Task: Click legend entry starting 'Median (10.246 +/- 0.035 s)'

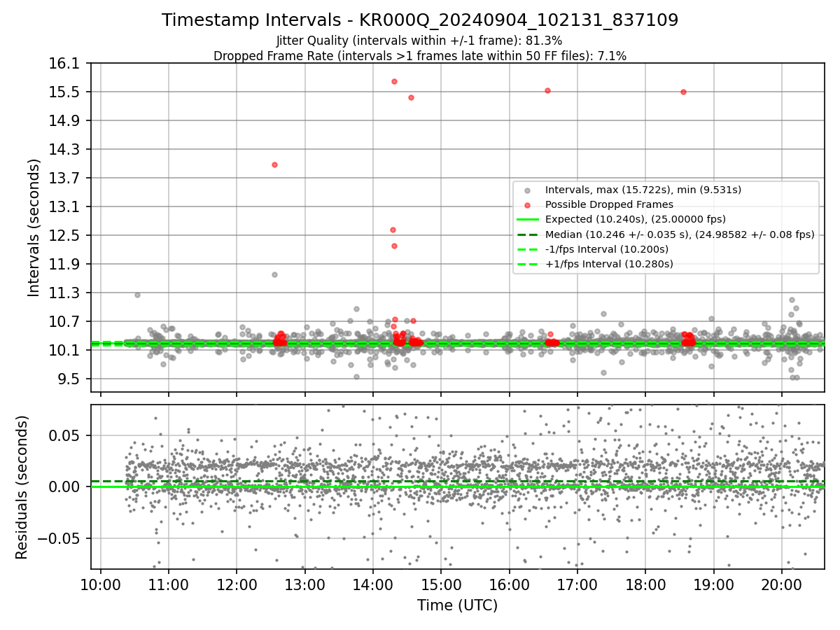Action: point(680,234)
